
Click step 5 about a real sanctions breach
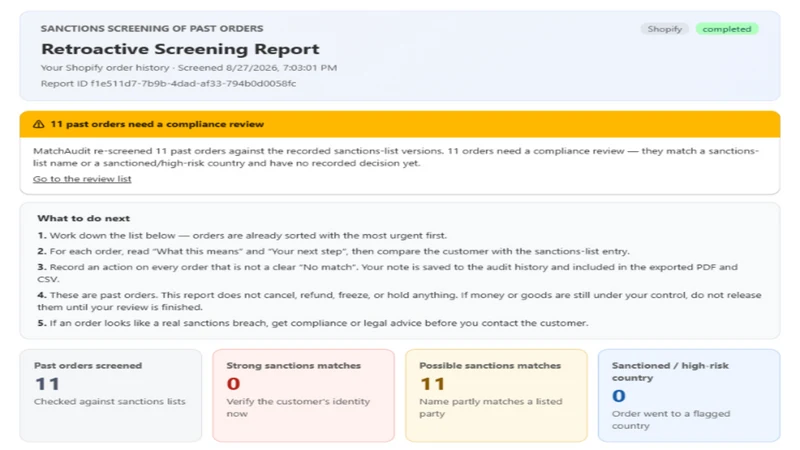click(x=313, y=323)
